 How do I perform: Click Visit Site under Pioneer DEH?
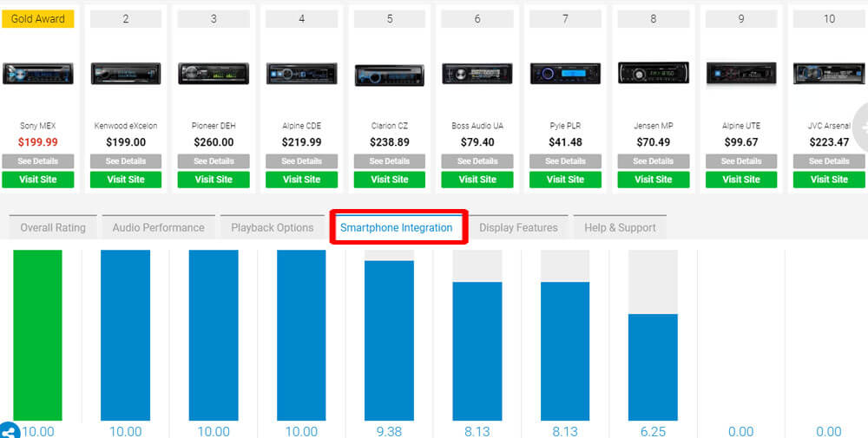[x=214, y=180]
